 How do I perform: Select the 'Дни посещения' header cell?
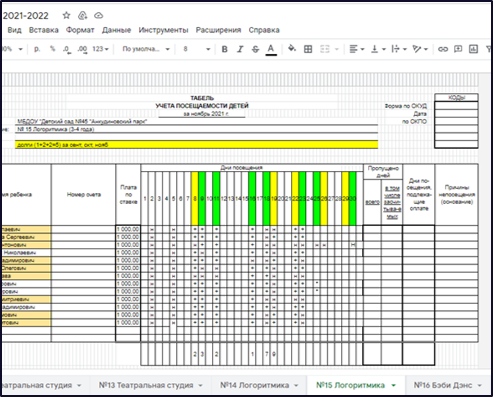[x=252, y=168]
